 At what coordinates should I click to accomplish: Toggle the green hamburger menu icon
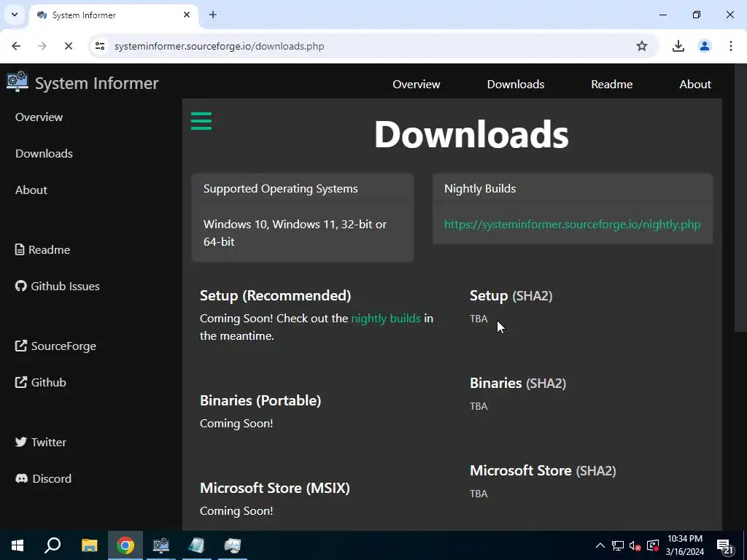[x=201, y=121]
